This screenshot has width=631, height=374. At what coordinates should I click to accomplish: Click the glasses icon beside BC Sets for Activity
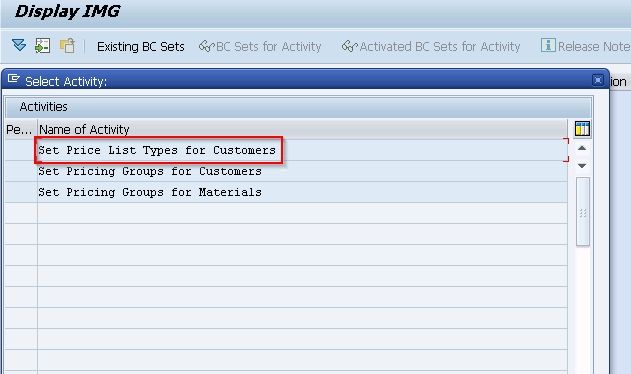click(x=206, y=46)
